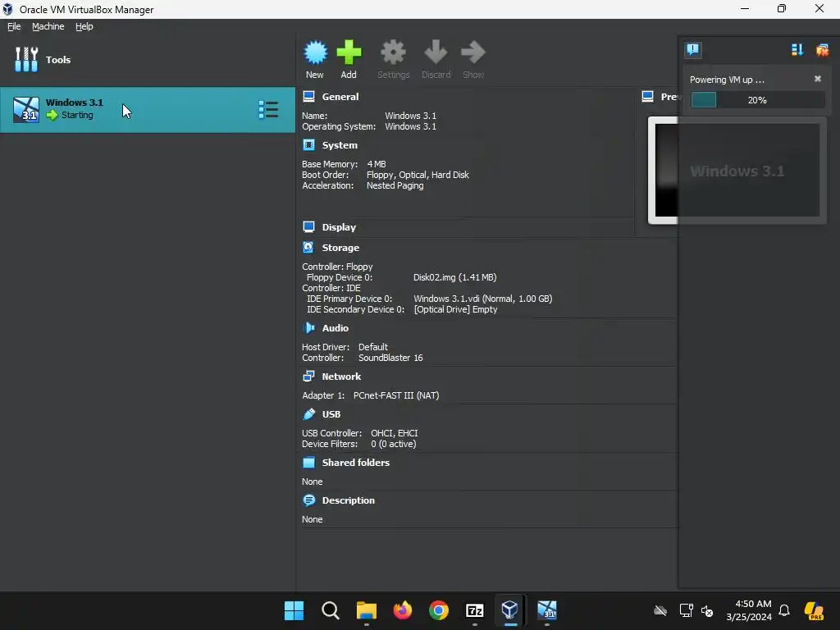Click the Description speech bubble icon
840x630 pixels.
click(308, 500)
